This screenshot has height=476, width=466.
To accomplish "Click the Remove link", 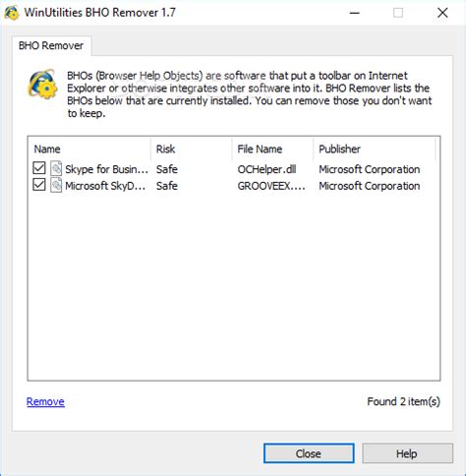I will click(45, 401).
